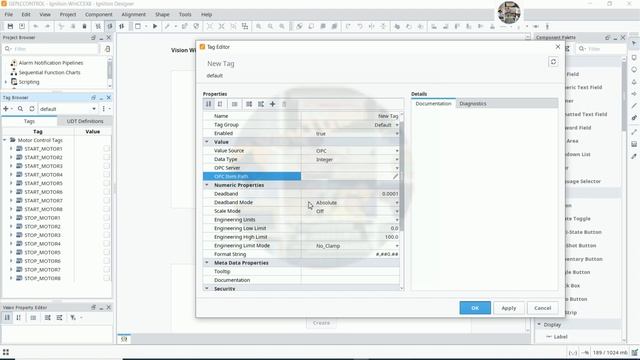This screenshot has height=360, width=640.
Task: Select the Deadband value 0.0001 cell
Action: tap(350, 194)
